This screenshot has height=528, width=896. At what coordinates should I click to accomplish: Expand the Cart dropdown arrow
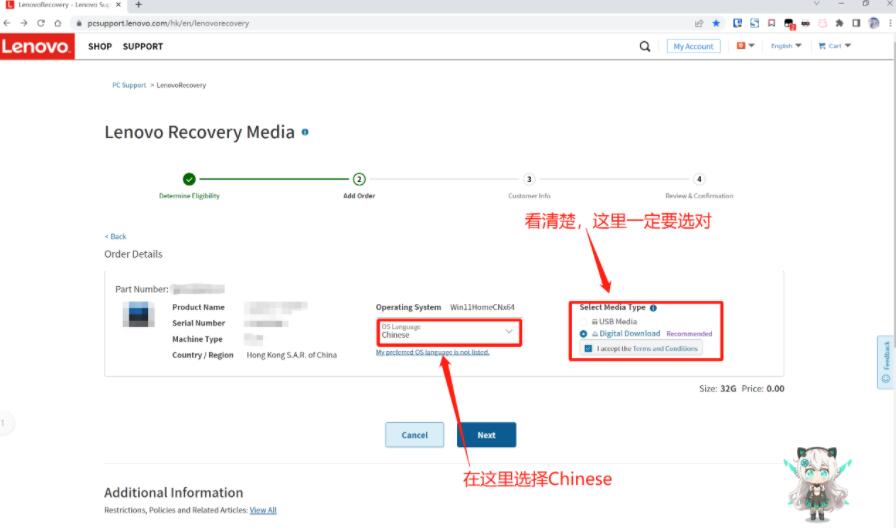pos(848,46)
